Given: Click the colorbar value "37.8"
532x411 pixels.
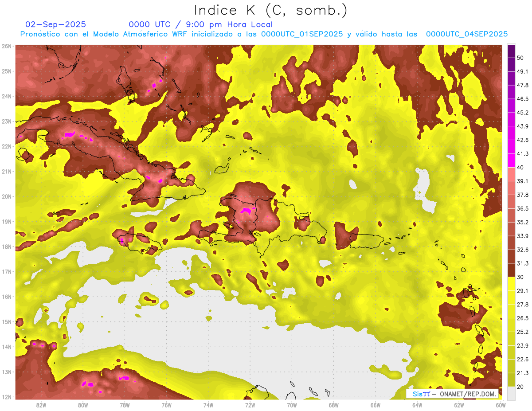Looking at the screenshot, I should [x=522, y=195].
